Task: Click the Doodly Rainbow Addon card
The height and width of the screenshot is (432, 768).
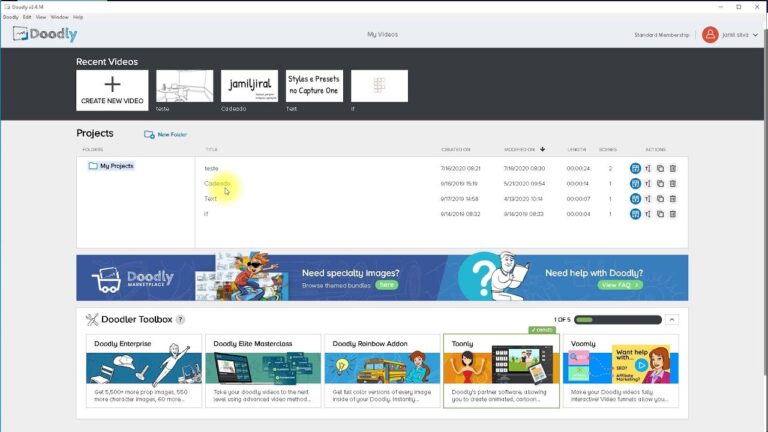Action: [383, 371]
